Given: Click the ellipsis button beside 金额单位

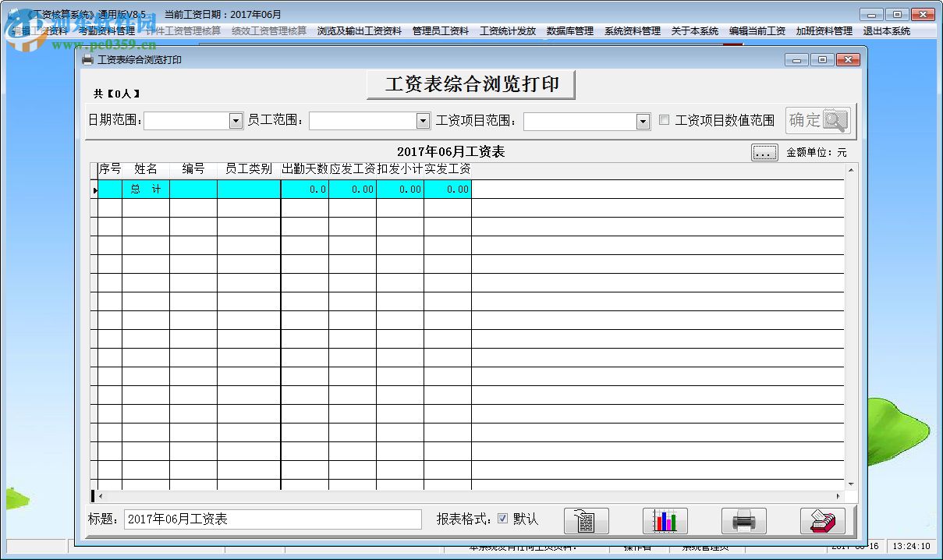Looking at the screenshot, I should (x=764, y=153).
